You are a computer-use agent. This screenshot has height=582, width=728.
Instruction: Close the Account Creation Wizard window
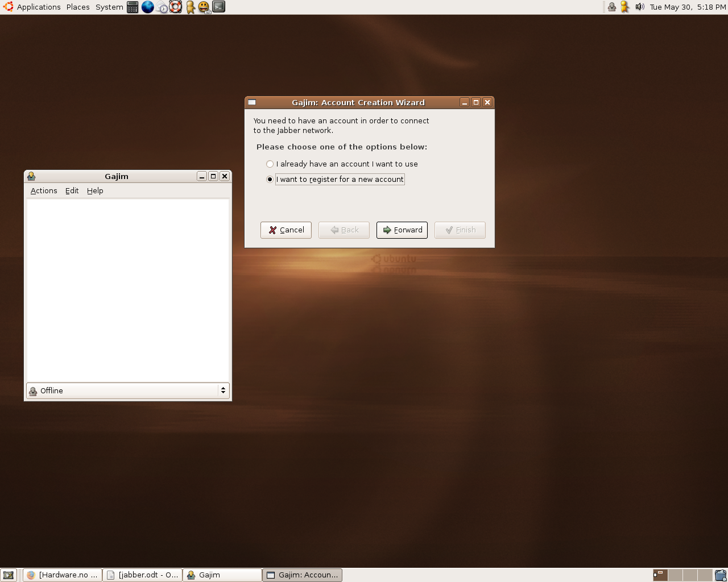pos(487,102)
